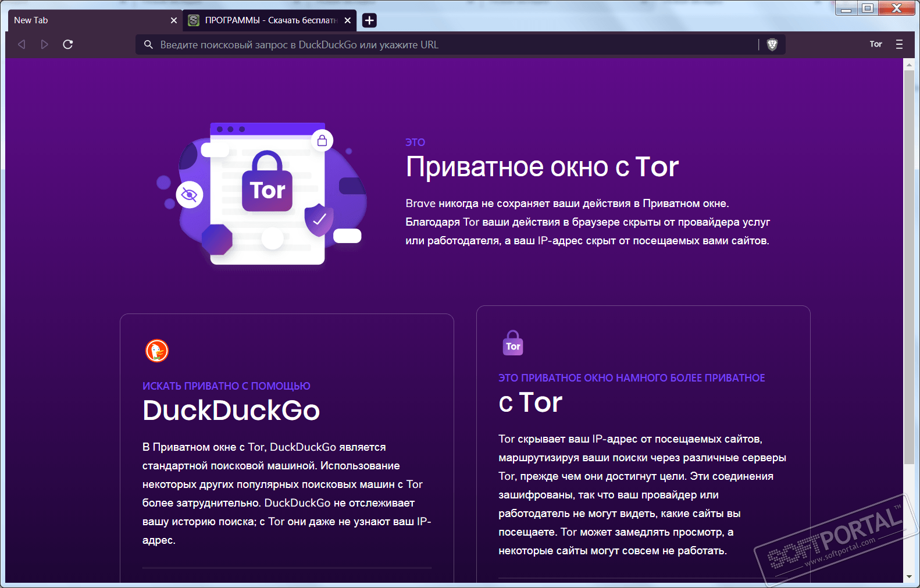Open a new tab with plus button
Screen dimensions: 920x588
(369, 20)
